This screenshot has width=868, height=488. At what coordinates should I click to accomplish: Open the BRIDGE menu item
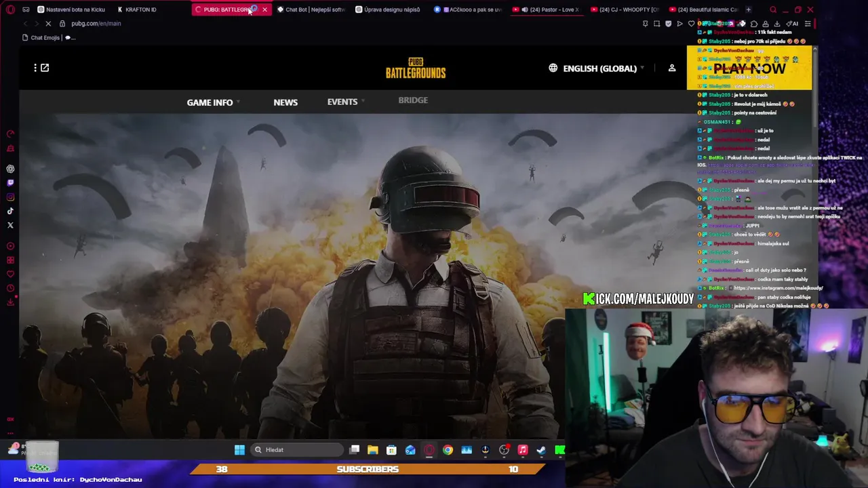(413, 100)
